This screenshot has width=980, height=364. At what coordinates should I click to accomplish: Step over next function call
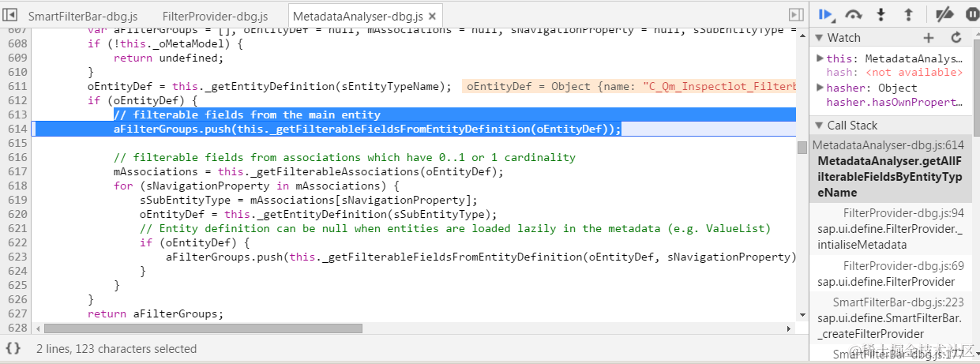pyautogui.click(x=854, y=14)
